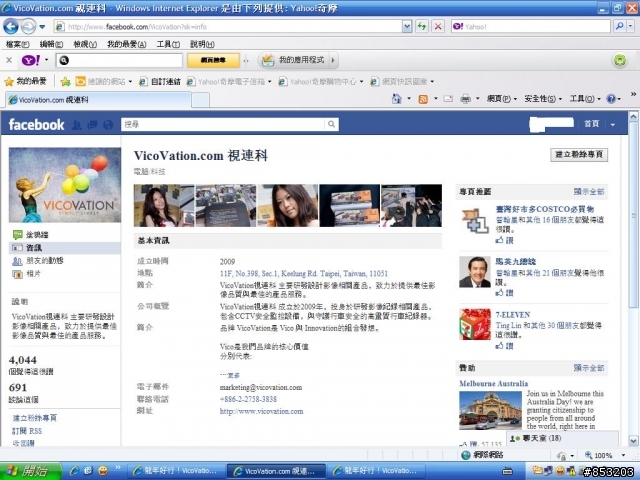Image resolution: width=640 pixels, height=480 pixels.
Task: Click the +886-2-2758-3838 phone link
Action: coord(248,399)
